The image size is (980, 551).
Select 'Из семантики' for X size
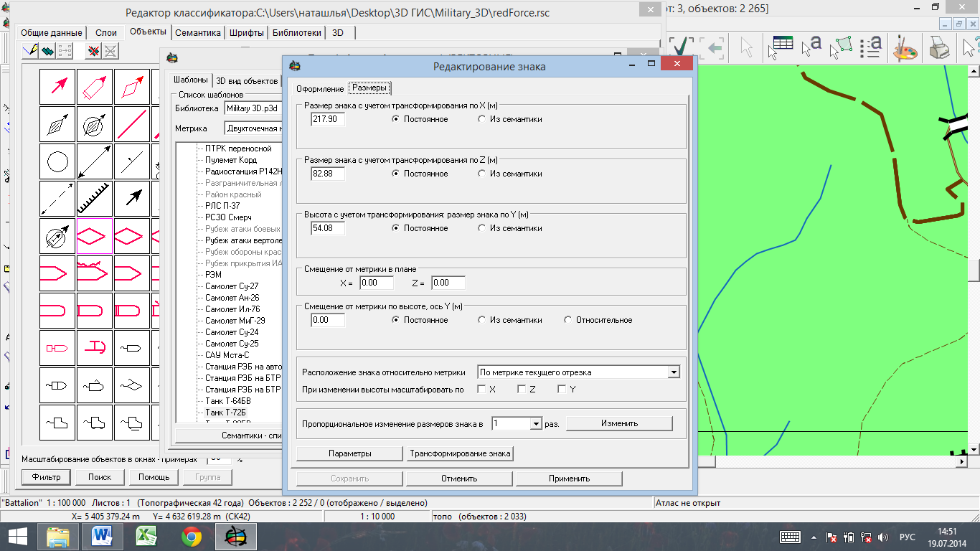510,119
